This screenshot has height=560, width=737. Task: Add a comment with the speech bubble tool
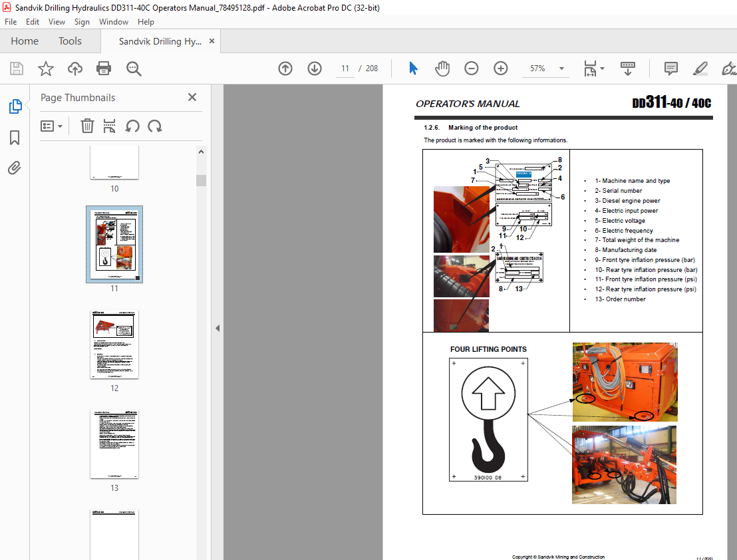[670, 69]
